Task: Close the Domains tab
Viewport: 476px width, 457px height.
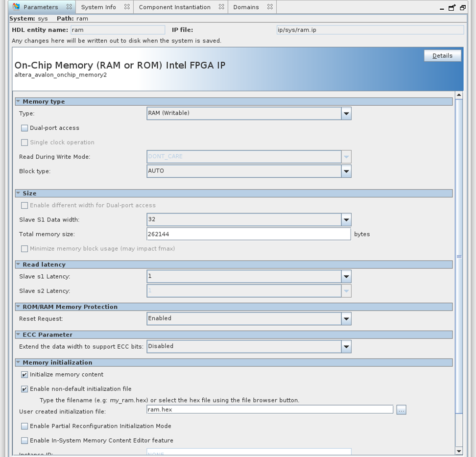Action: (x=270, y=7)
